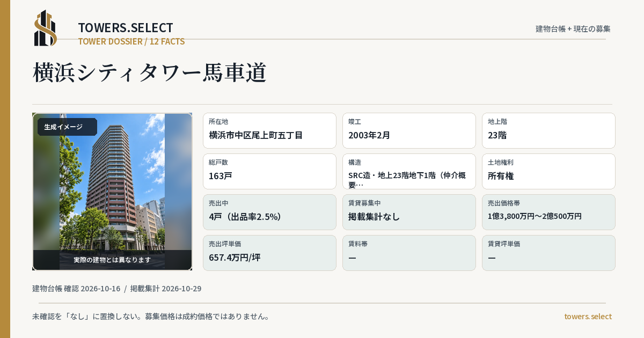
Task: Open the towers.select footer link
Action: click(588, 316)
